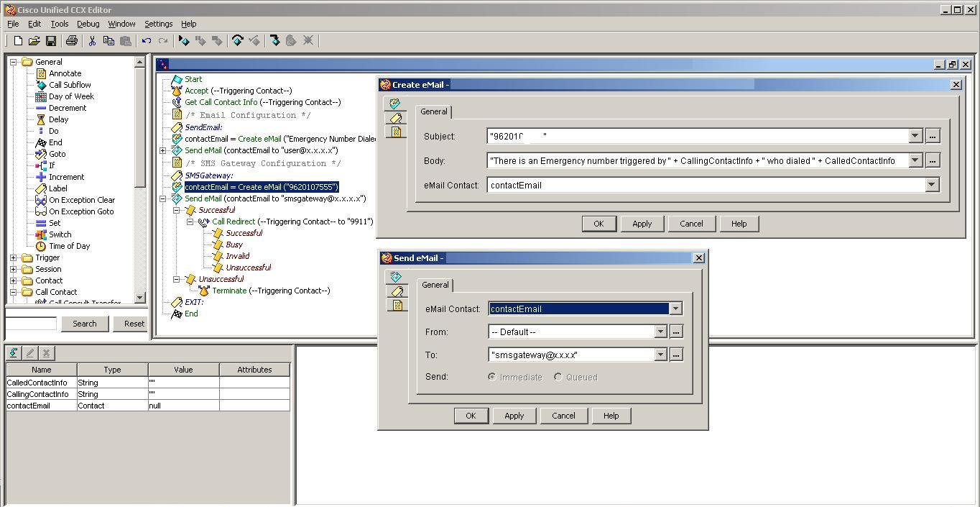Viewport: 980px width, 507px height.
Task: Collapse the General folder in palette
Action: (x=13, y=62)
